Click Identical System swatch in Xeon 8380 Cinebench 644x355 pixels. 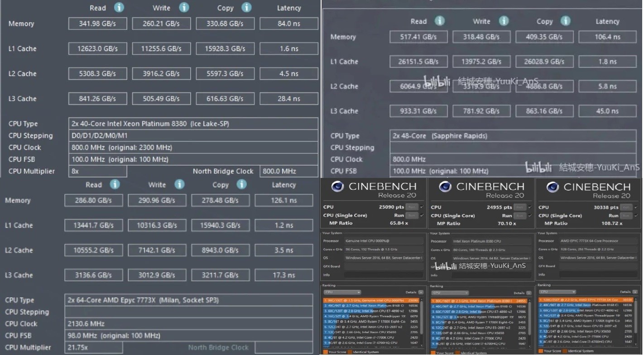[457, 353]
